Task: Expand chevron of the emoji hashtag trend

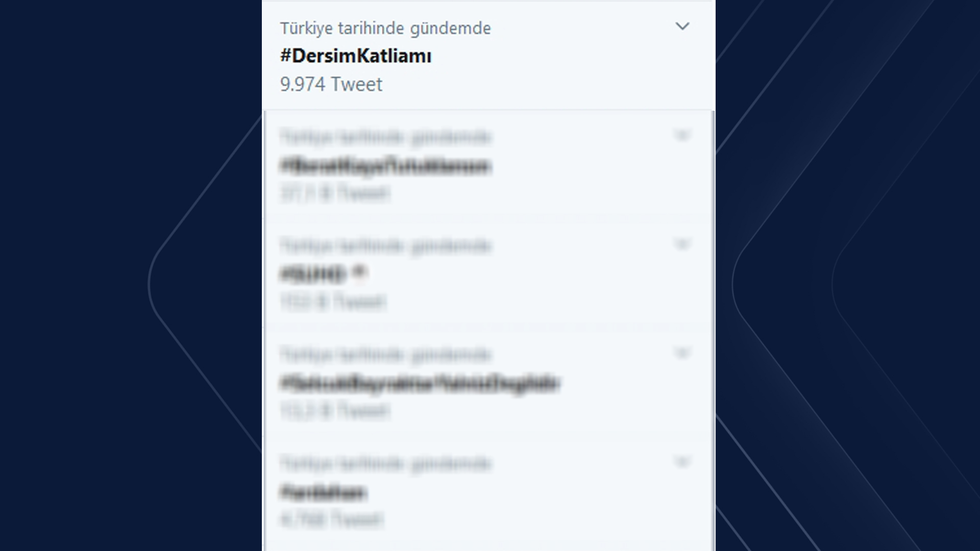Action: point(682,244)
